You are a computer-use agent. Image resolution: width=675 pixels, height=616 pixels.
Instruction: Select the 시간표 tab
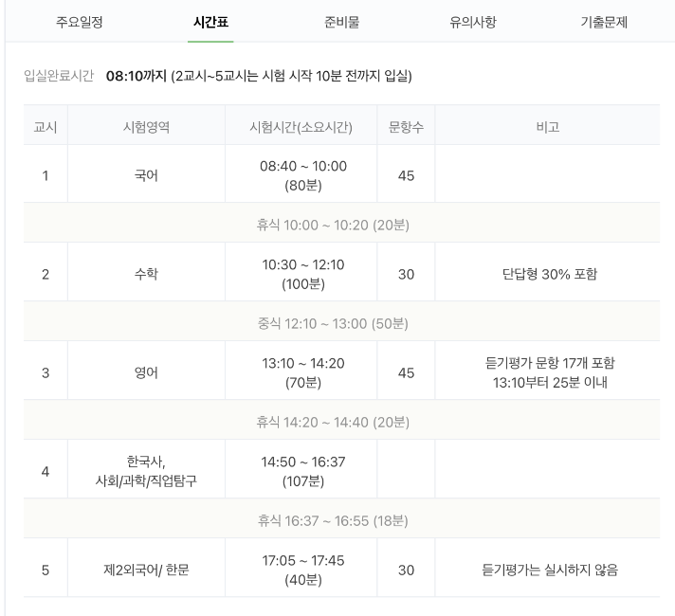[x=210, y=22]
